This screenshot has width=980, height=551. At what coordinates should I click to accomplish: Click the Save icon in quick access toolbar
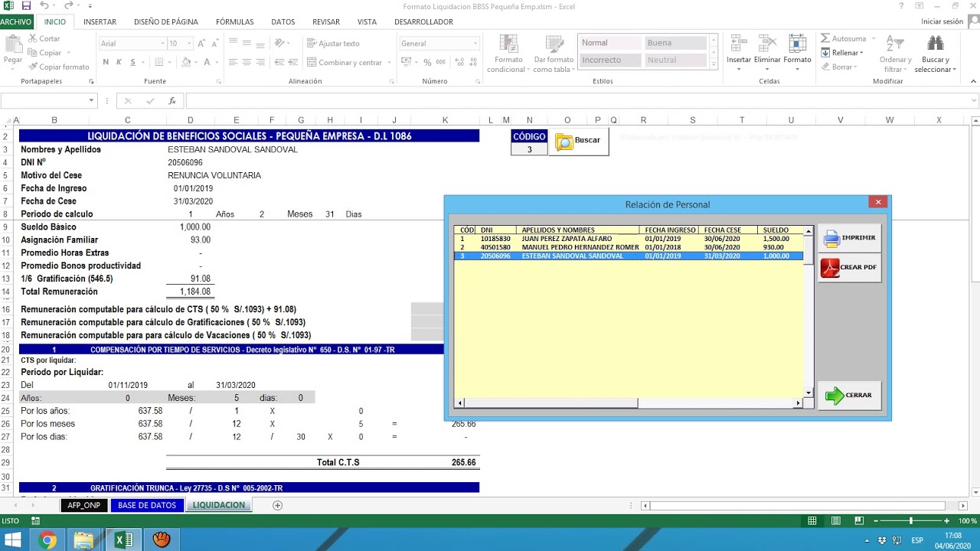[27, 6]
